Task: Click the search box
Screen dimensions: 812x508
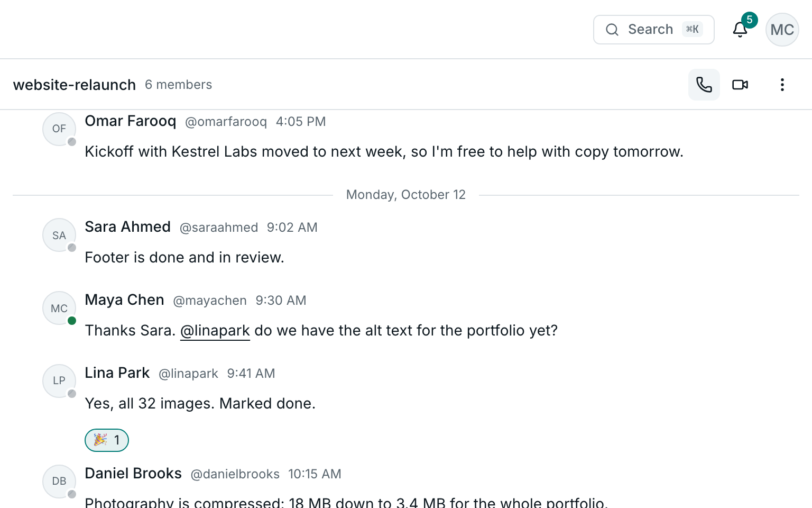Action: tap(654, 30)
